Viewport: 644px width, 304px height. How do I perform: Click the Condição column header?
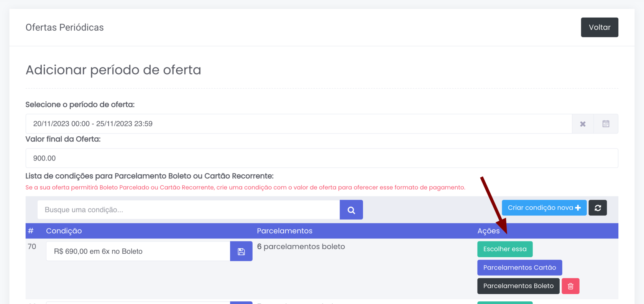(64, 231)
